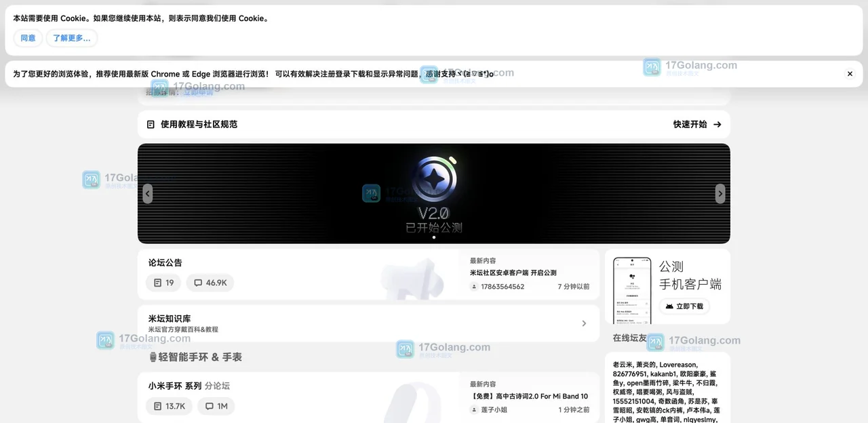Open the 了解更多 cookie info link

pyautogui.click(x=72, y=38)
